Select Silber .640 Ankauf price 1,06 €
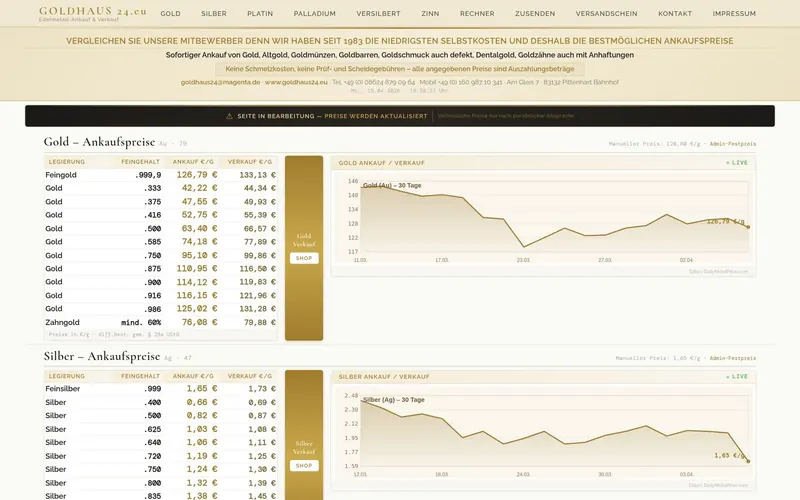Viewport: 800px width, 500px height. (x=202, y=442)
